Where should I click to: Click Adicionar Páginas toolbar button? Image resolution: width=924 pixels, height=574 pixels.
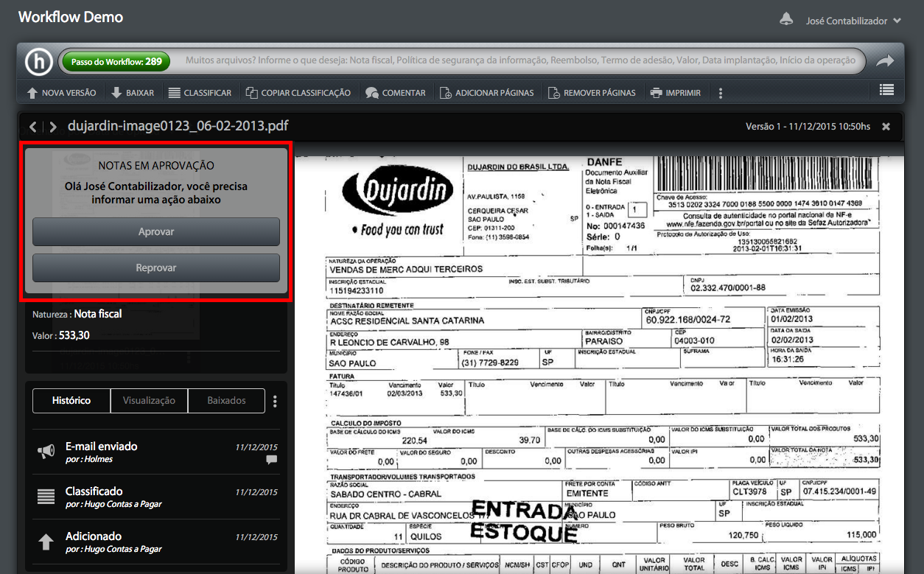click(x=486, y=93)
